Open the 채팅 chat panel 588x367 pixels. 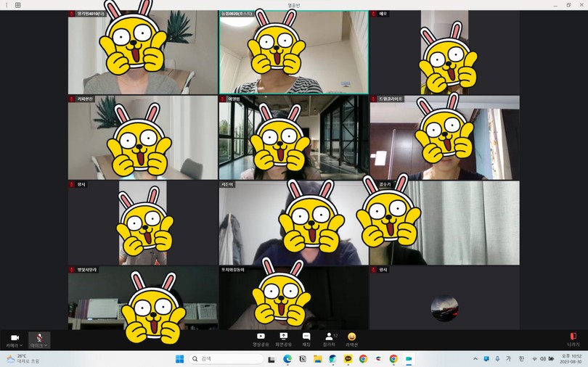pyautogui.click(x=306, y=339)
